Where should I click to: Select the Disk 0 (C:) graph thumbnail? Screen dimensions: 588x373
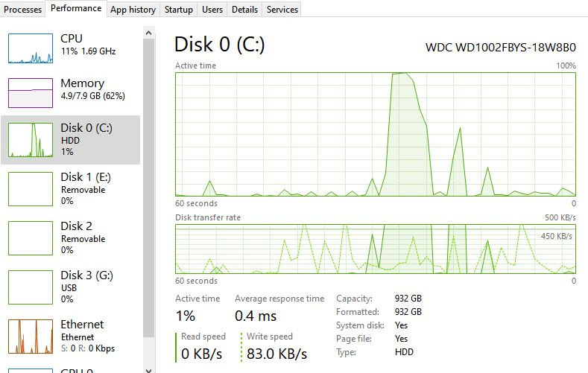coord(30,140)
